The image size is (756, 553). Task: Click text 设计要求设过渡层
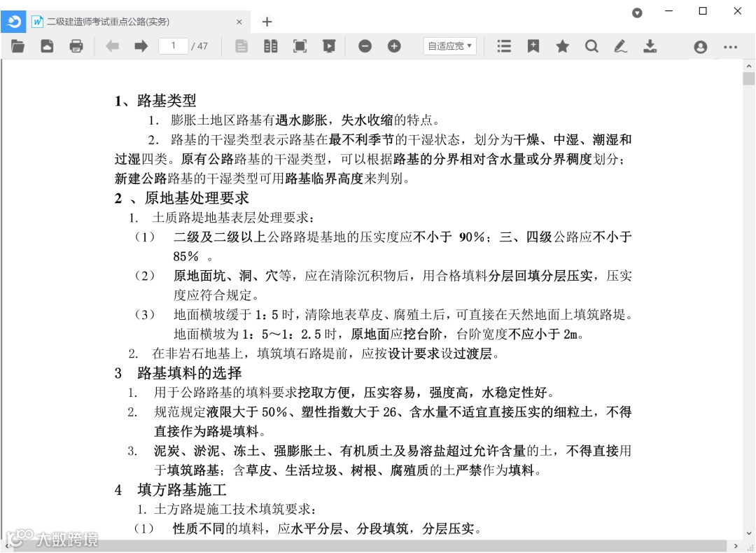coord(440,353)
